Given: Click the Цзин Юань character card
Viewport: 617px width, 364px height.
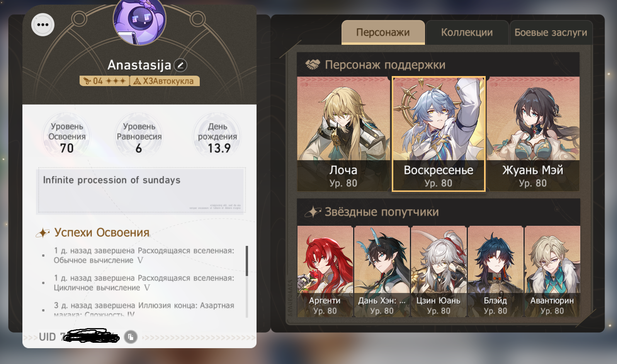Looking at the screenshot, I should coord(439,271).
